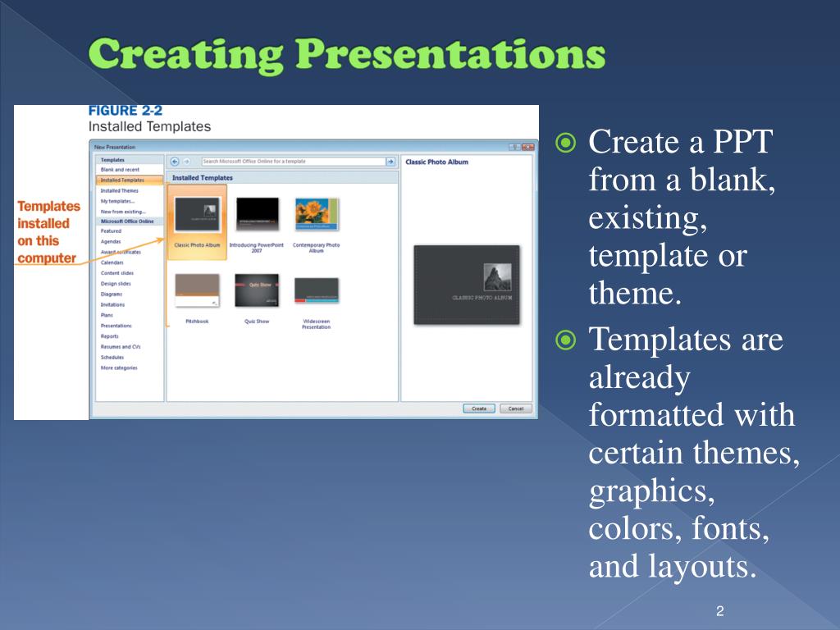The image size is (840, 630).
Task: Browse Calendars templates
Action: [112, 262]
